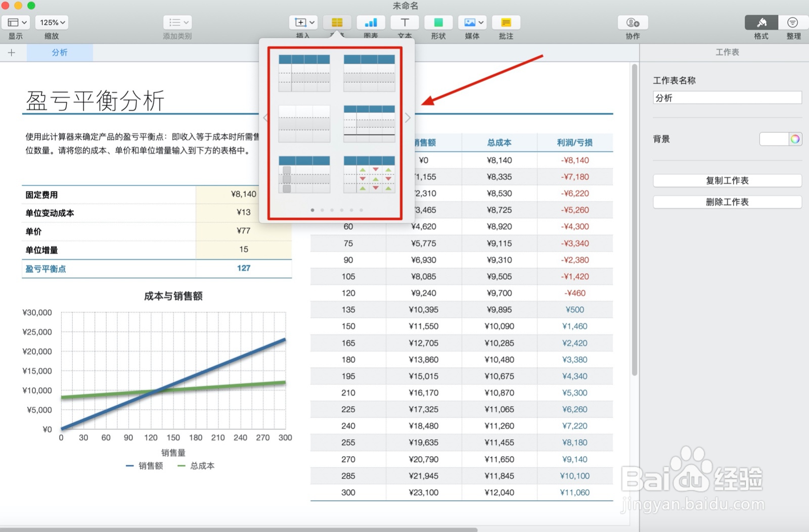Switch to the 分析 sheet tab
Screen dimensions: 809x532
60,52
